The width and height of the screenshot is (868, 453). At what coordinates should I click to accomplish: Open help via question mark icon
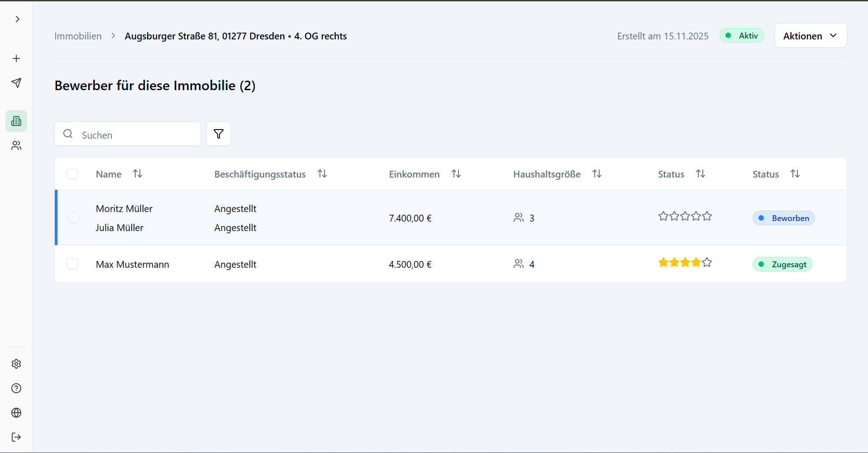pos(16,388)
